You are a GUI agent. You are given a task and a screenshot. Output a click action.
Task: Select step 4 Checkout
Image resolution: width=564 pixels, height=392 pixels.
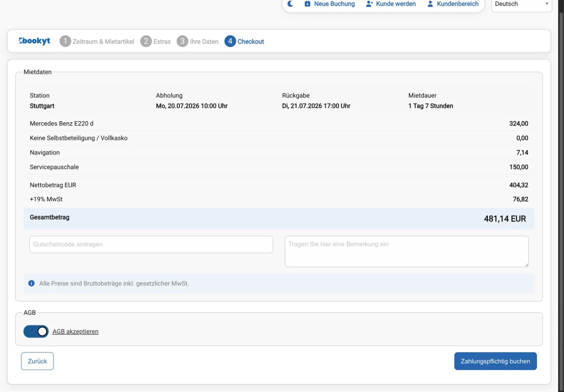tap(244, 41)
